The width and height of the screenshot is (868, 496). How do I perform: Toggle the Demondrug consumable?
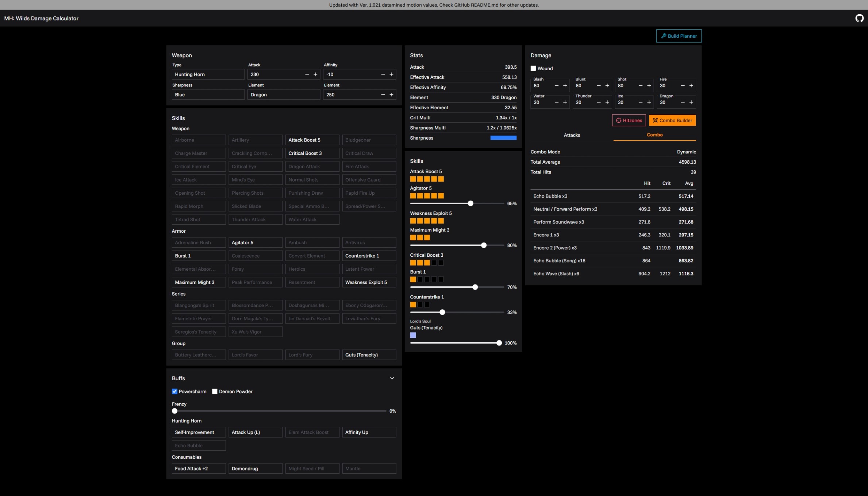pyautogui.click(x=256, y=469)
